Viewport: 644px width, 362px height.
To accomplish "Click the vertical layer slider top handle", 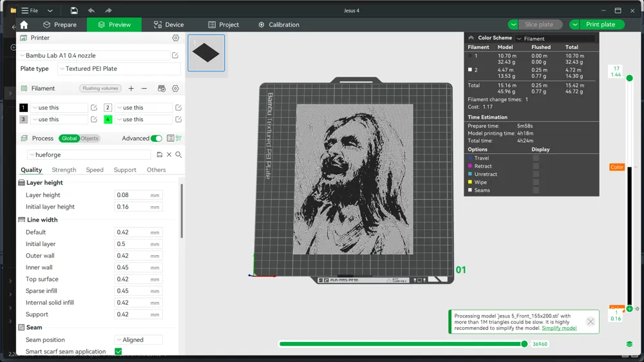I will 629,78.
